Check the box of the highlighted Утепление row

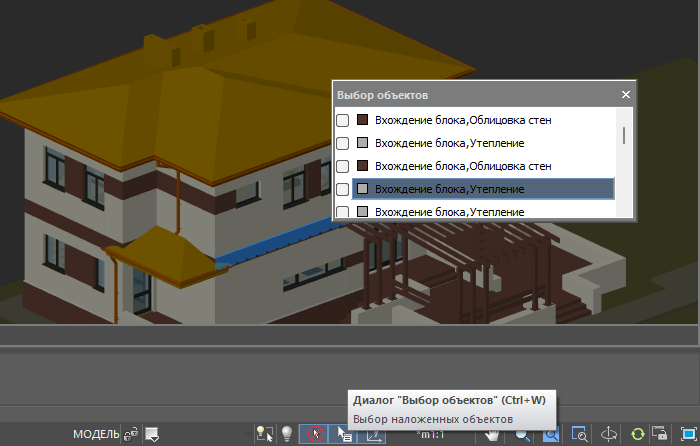click(342, 189)
